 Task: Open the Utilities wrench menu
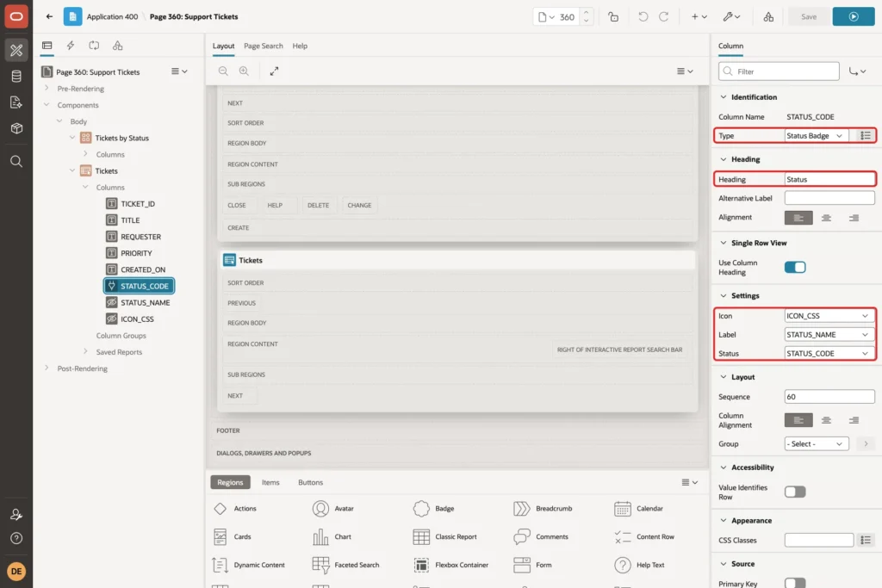click(731, 17)
